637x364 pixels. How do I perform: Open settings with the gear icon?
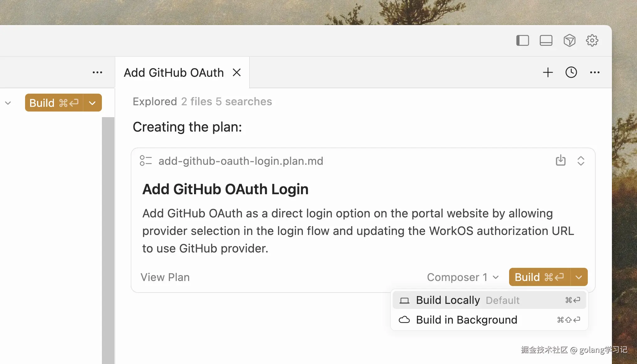pos(592,40)
